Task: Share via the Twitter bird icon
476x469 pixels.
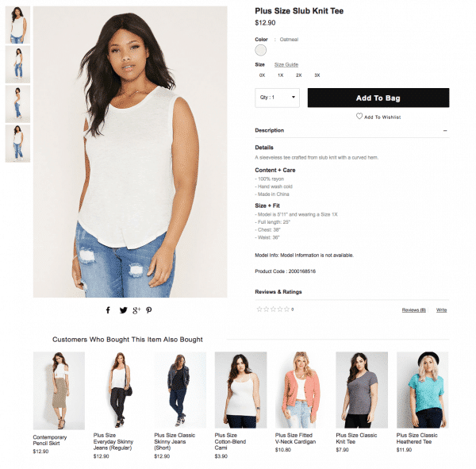Action: (123, 310)
